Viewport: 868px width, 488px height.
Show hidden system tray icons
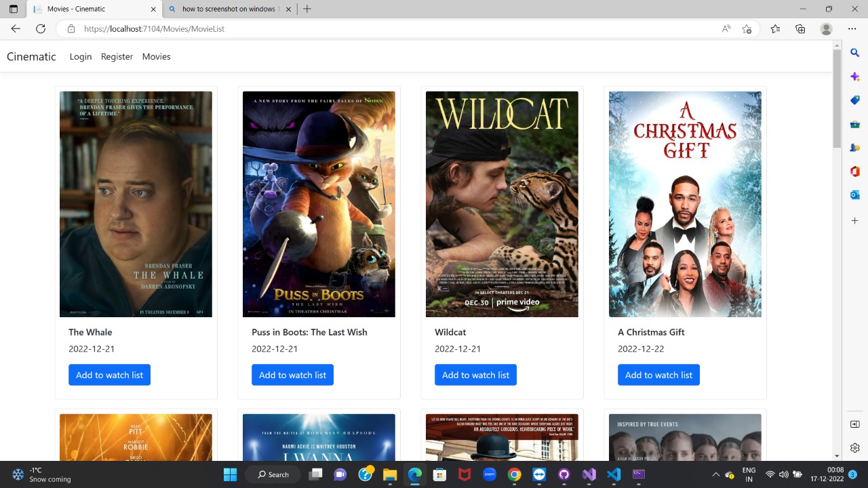[x=715, y=474]
